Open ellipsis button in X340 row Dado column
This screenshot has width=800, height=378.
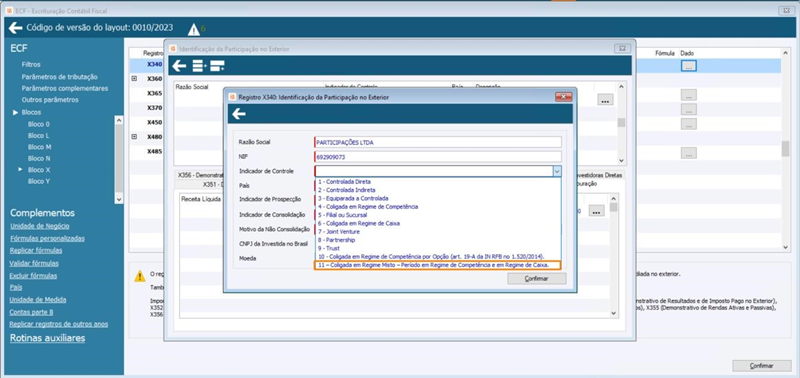point(688,66)
